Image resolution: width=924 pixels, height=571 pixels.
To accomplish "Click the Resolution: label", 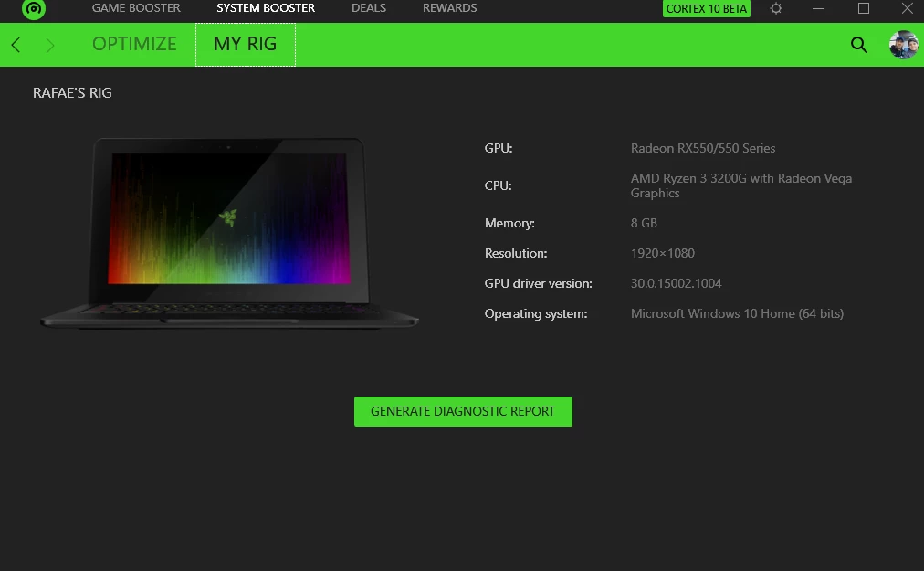I will [x=516, y=254].
